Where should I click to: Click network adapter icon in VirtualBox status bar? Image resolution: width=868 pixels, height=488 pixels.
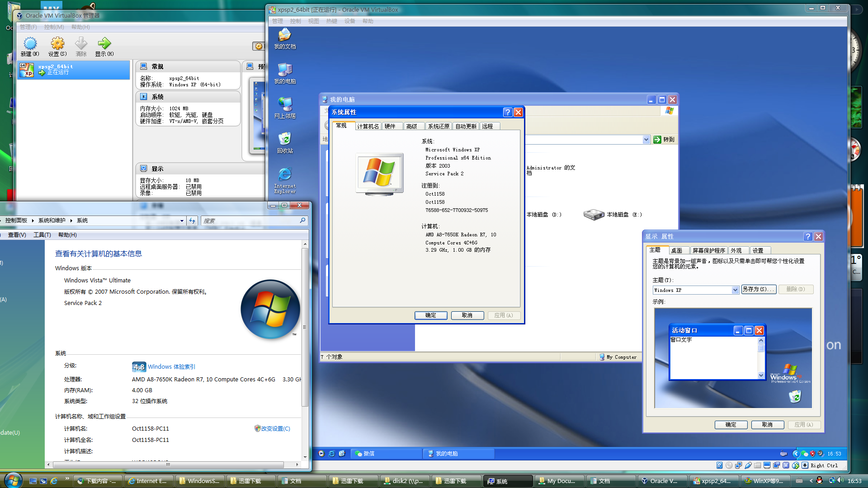pos(738,465)
